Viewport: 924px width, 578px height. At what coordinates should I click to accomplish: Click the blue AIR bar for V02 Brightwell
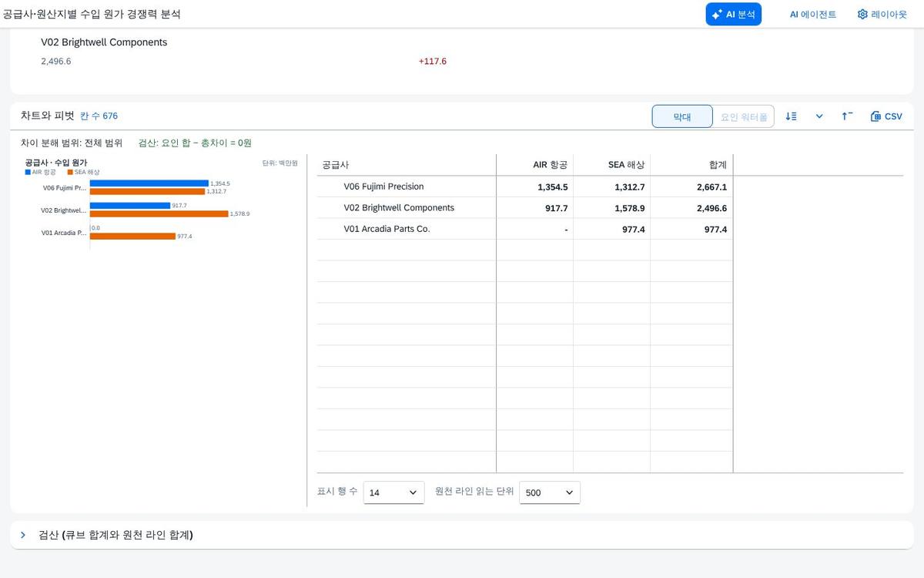click(130, 206)
